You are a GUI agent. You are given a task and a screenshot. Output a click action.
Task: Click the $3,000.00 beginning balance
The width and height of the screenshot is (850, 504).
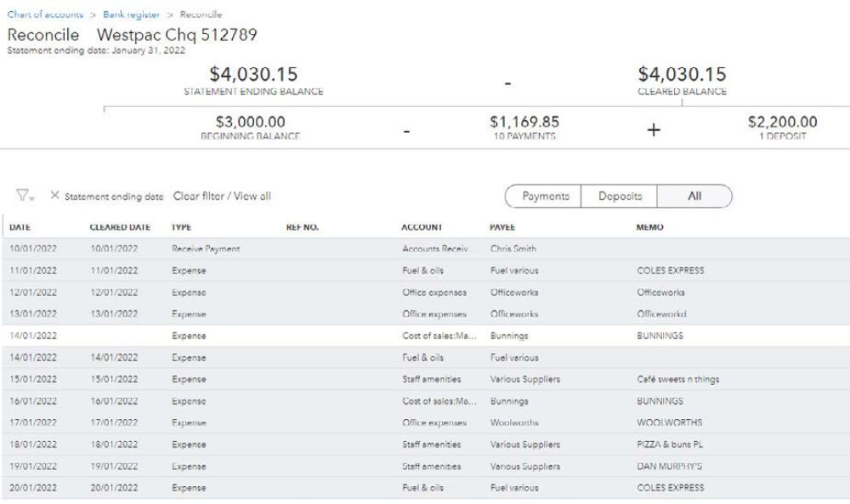tap(251, 122)
